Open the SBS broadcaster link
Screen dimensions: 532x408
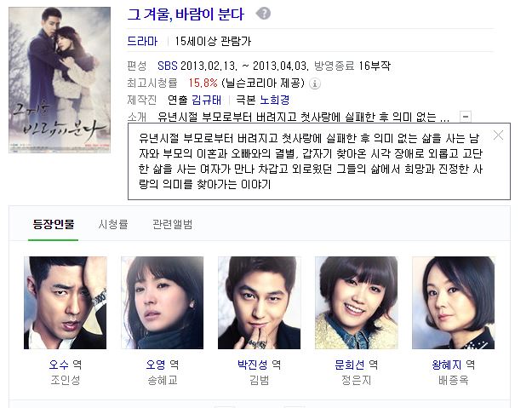[168, 66]
